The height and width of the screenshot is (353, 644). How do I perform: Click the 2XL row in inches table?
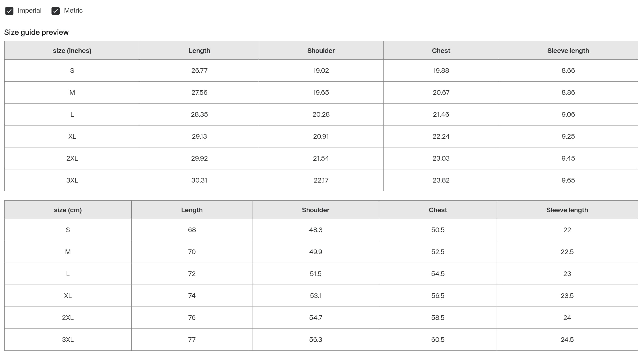[x=72, y=158]
